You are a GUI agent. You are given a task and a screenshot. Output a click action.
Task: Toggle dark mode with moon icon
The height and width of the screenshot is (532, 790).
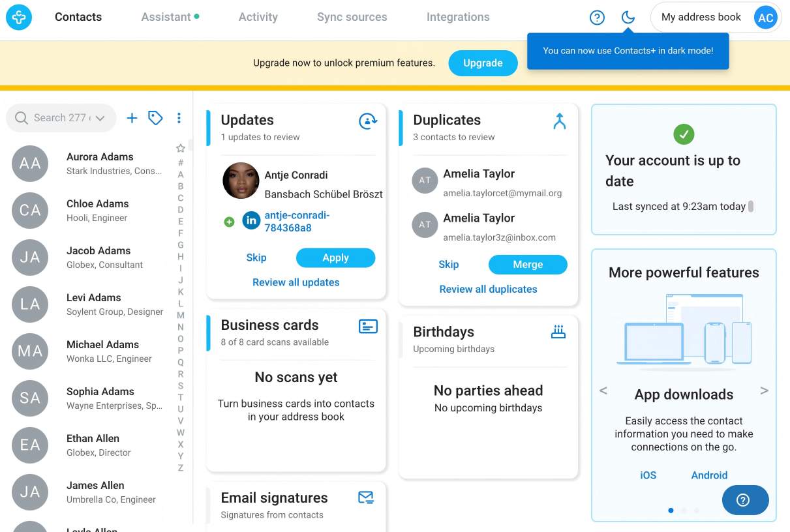click(x=628, y=18)
